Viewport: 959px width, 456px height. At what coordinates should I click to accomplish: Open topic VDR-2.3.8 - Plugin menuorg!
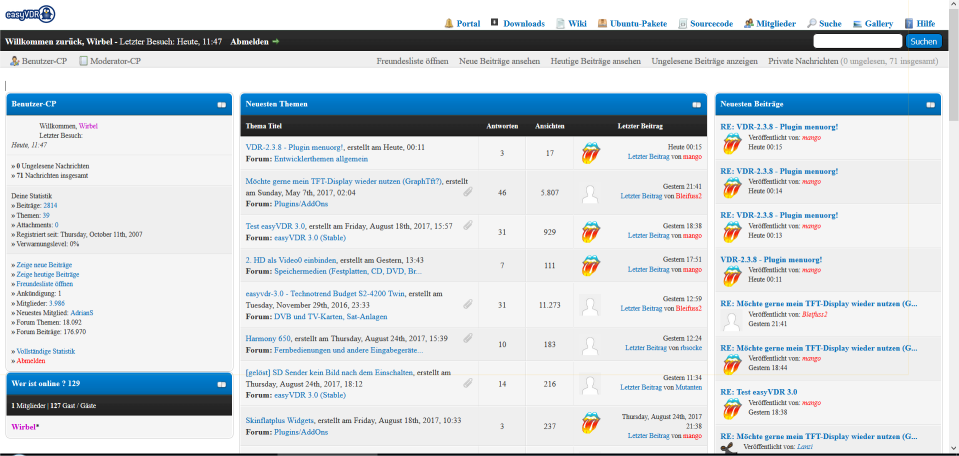294,147
